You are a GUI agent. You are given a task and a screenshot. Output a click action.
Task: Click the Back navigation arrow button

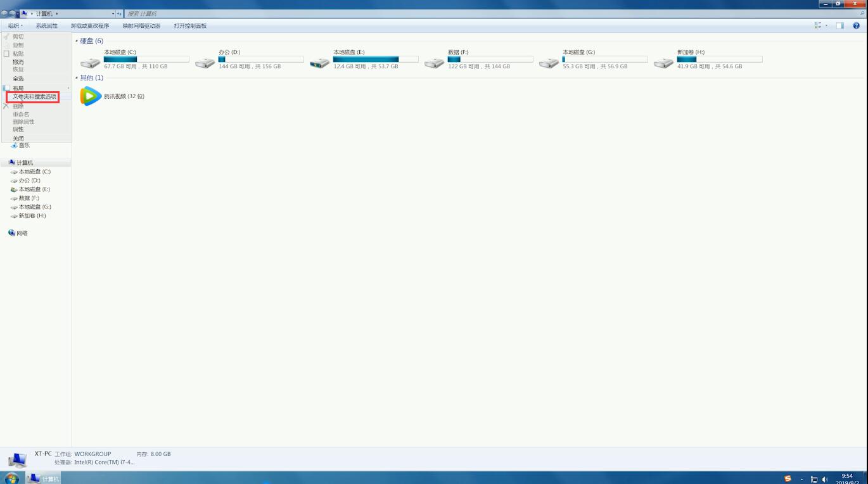4,13
